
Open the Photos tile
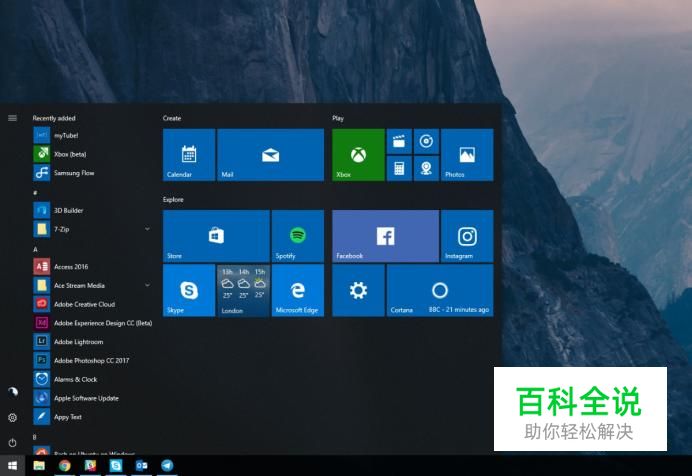467,155
